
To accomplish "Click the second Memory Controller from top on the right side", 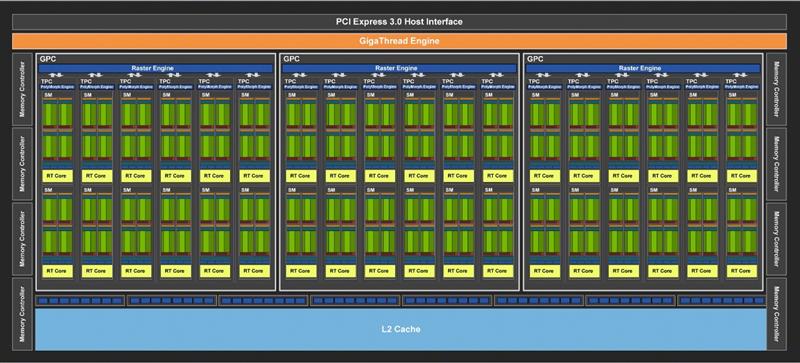I will pos(777,164).
